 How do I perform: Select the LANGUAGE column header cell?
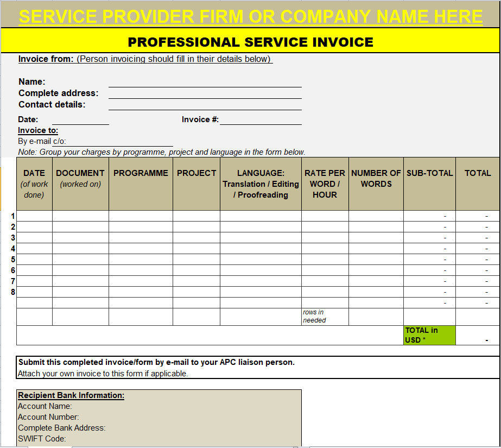[261, 184]
